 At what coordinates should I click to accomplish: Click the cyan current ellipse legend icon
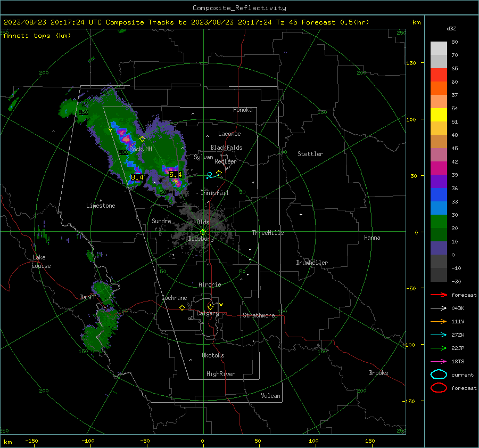click(439, 374)
